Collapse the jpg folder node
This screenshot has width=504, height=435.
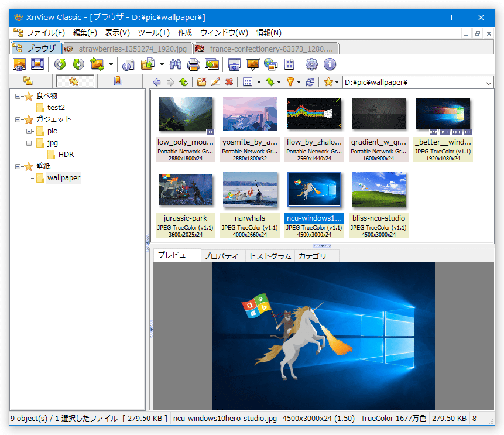(x=29, y=143)
